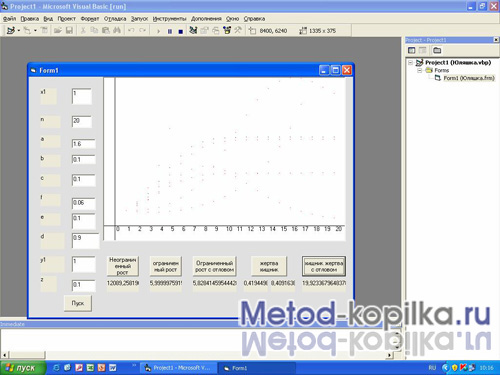Click the Неограниченный рост button
This screenshot has width=500, height=375.
123,266
